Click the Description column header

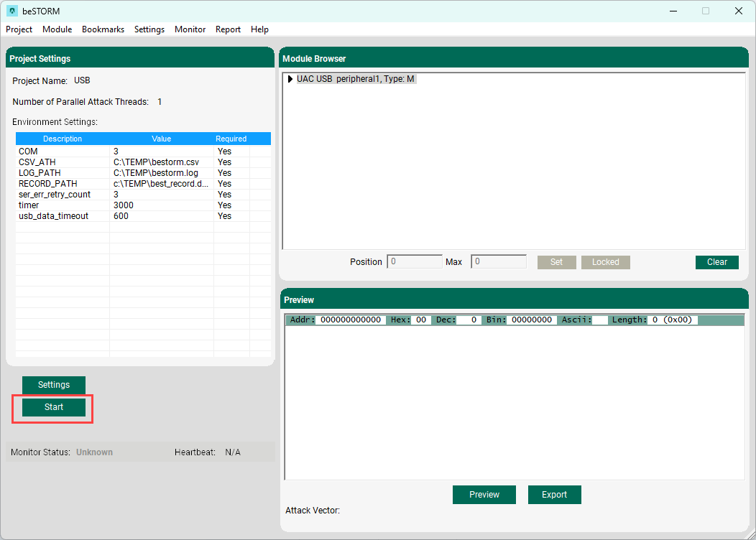63,139
